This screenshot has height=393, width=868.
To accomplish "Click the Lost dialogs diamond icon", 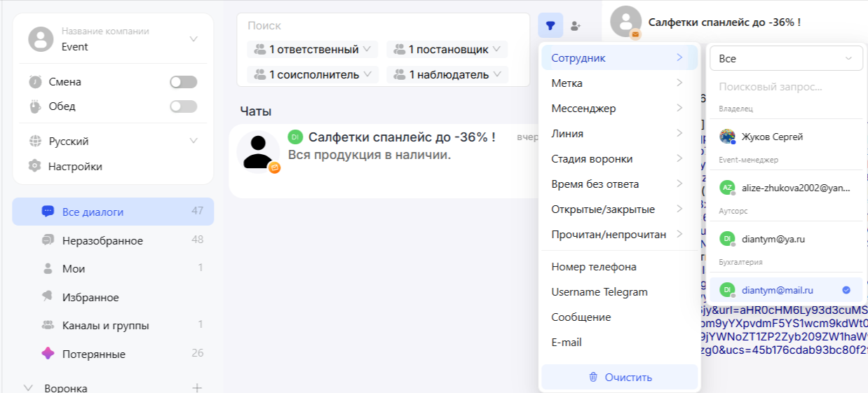I will [48, 354].
